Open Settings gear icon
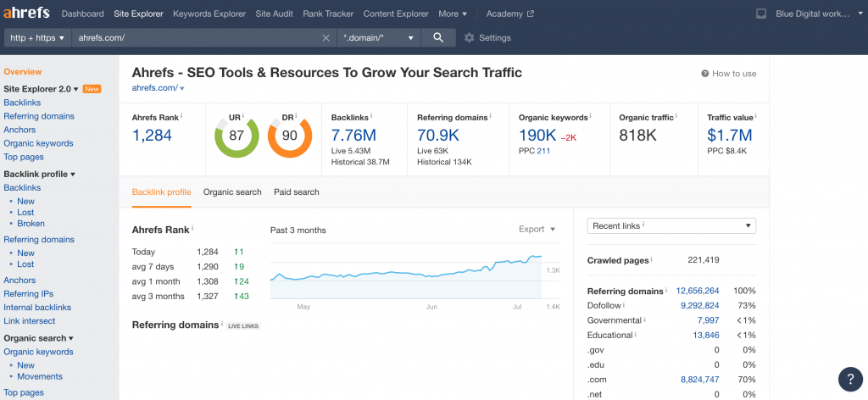The image size is (868, 400). [470, 37]
